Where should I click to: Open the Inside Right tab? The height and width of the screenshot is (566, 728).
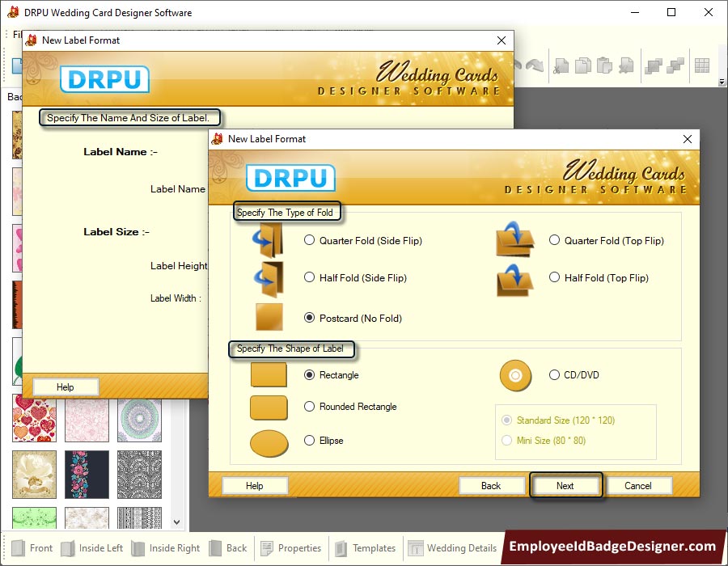[166, 548]
